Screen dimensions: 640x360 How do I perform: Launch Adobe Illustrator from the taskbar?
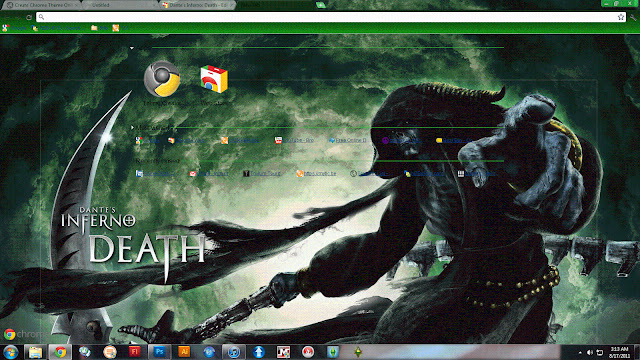[184, 352]
